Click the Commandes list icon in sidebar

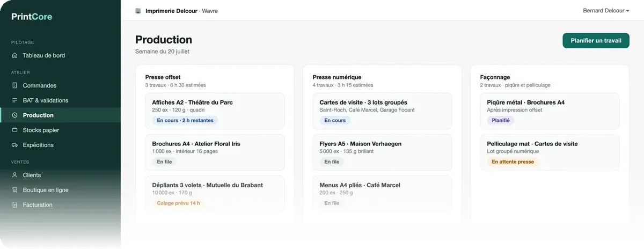[14, 85]
